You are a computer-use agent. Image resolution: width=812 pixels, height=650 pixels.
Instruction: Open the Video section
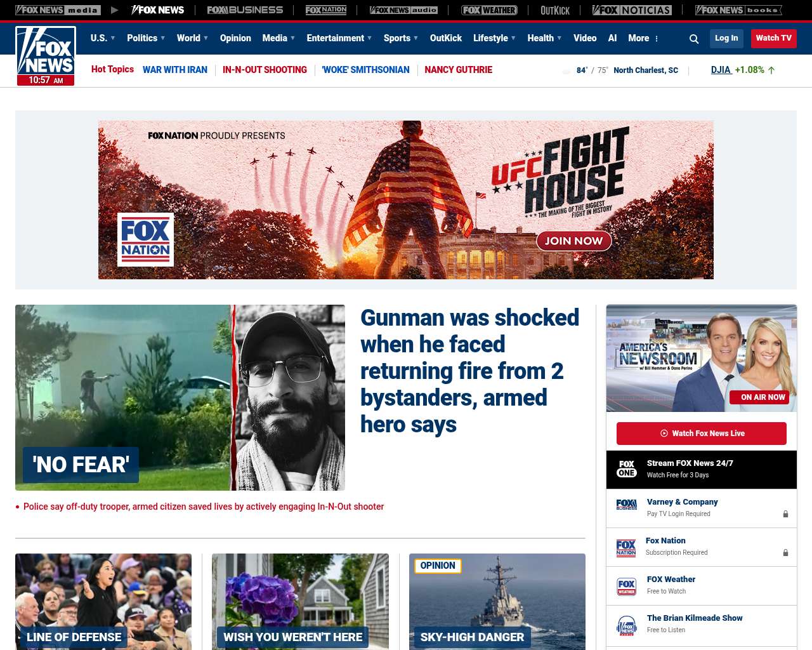585,38
